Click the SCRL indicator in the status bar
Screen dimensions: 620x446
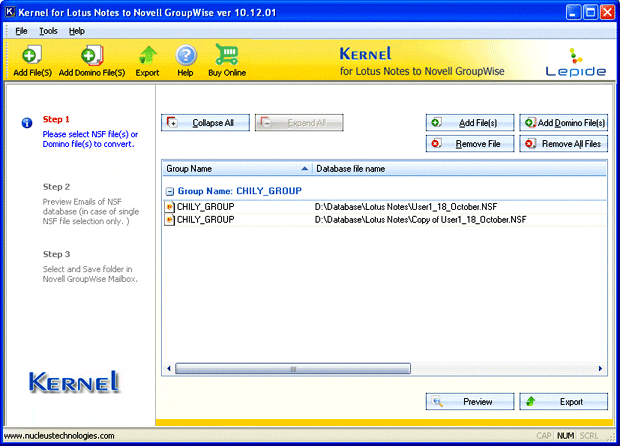589,436
